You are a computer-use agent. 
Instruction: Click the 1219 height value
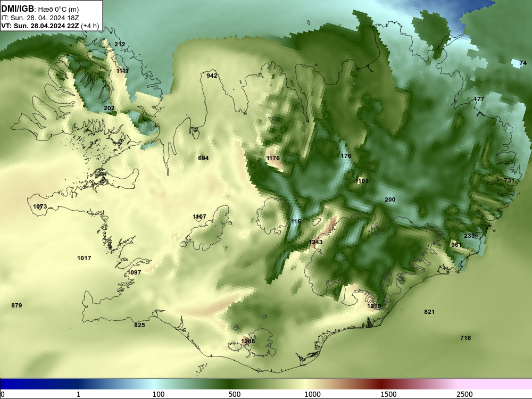tap(374, 306)
